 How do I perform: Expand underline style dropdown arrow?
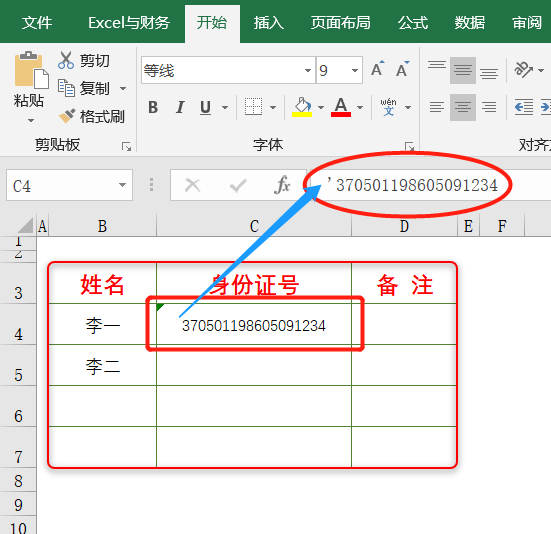tap(225, 107)
